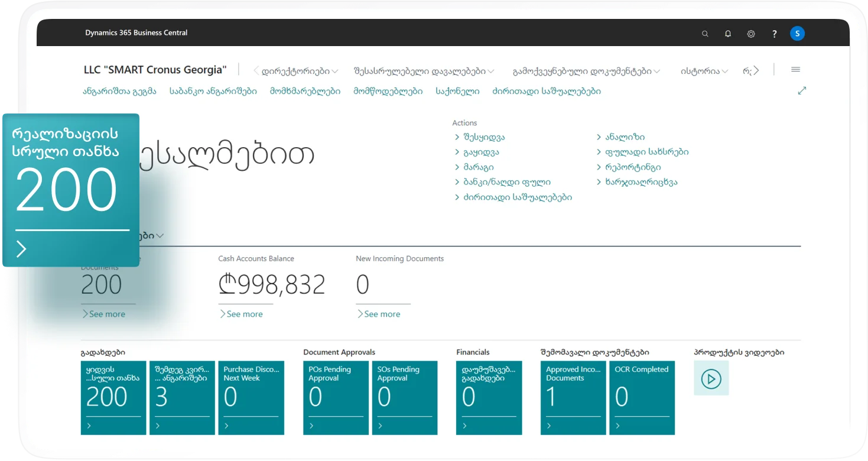Image resolution: width=868 pixels, height=461 pixels.
Task: Open the მომწოდებლები link
Action: pos(388,91)
